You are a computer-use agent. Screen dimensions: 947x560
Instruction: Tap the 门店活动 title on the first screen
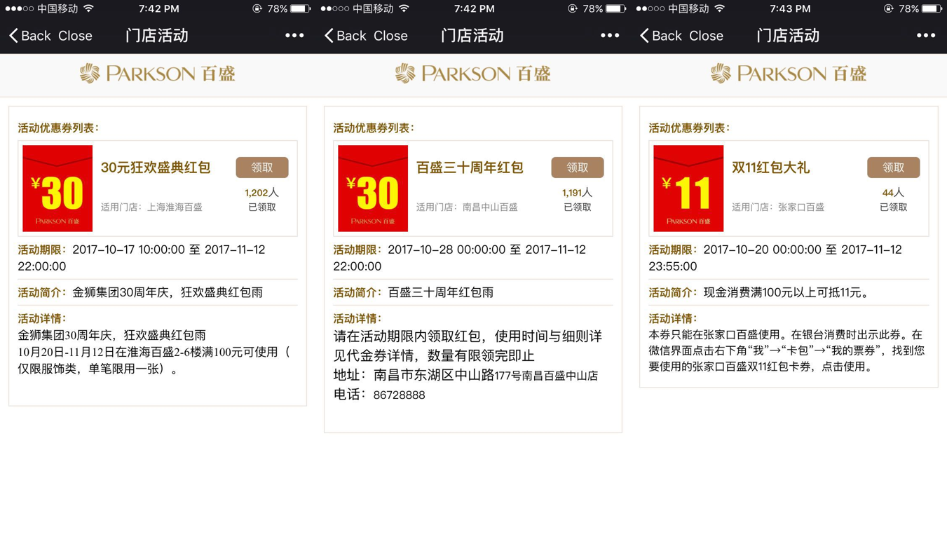coord(157,36)
